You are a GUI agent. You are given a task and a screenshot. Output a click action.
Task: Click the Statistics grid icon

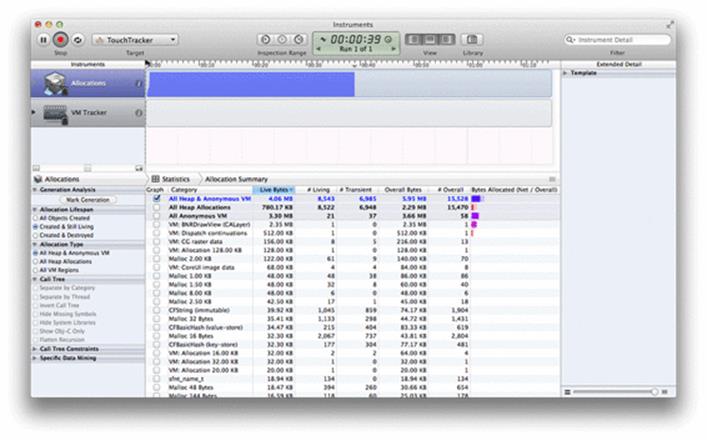(x=156, y=179)
